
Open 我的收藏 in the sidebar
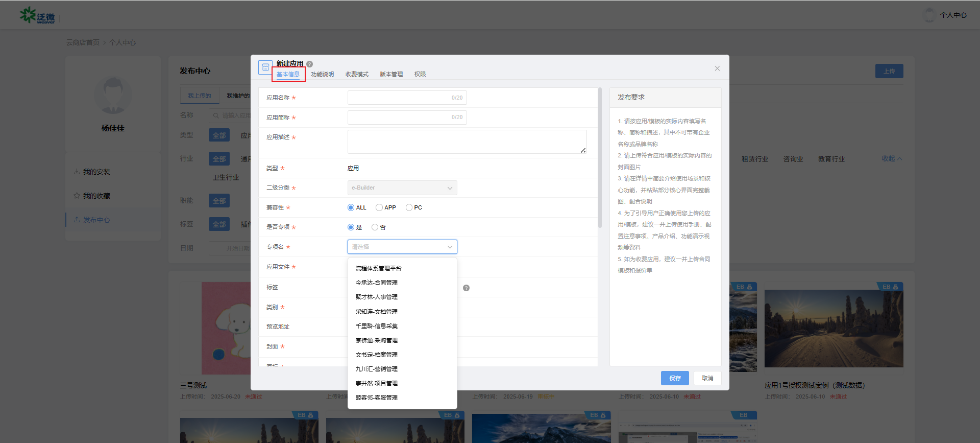(96, 196)
